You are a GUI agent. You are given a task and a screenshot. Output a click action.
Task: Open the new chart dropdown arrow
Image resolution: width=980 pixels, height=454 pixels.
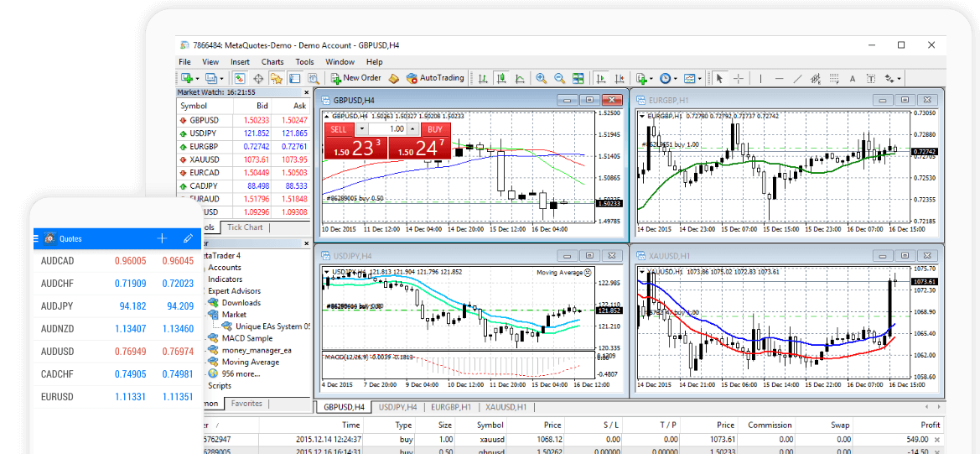click(x=198, y=79)
